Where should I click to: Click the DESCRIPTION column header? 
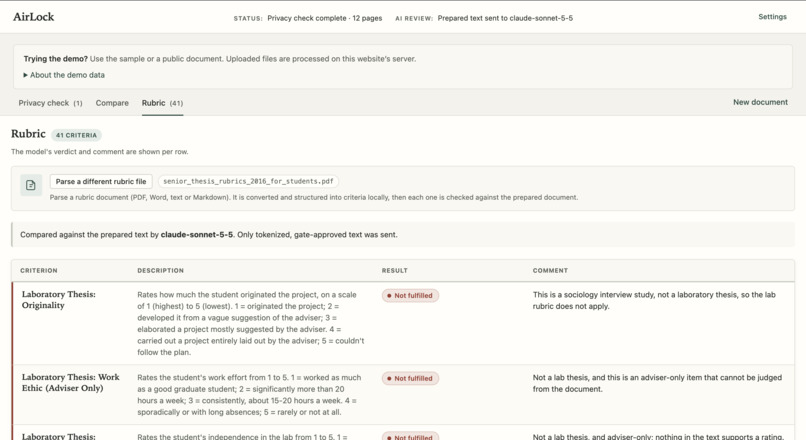[160, 270]
